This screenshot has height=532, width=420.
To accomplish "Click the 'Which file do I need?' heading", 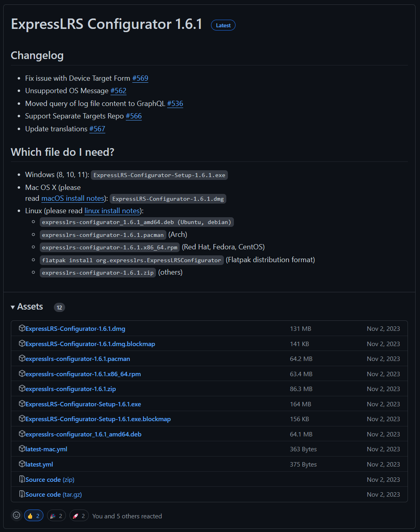I will (62, 152).
